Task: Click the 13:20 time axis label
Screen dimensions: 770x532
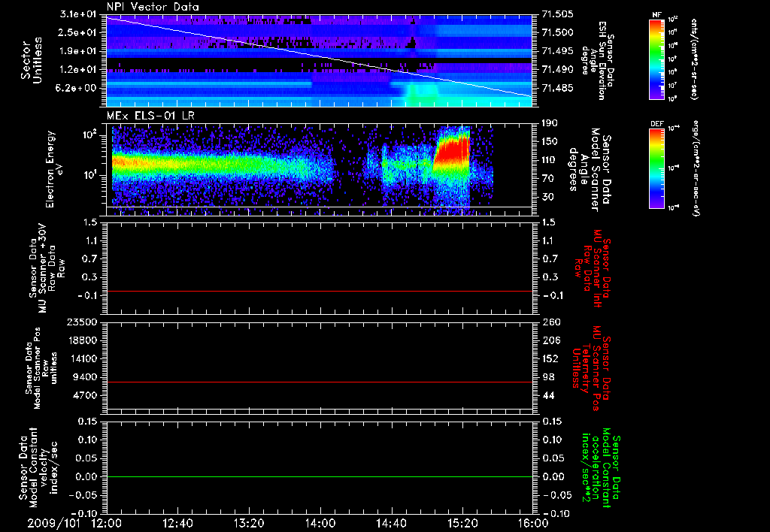Action: 249,523
